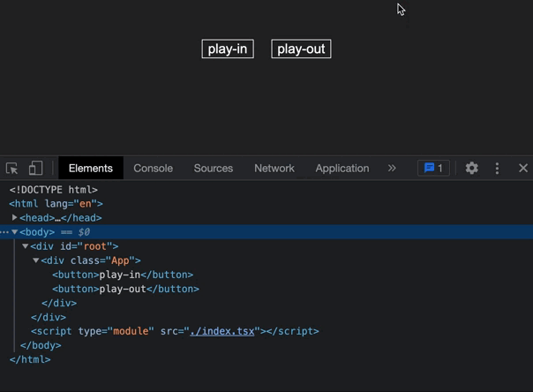Switch to the Console tab

pyautogui.click(x=153, y=169)
